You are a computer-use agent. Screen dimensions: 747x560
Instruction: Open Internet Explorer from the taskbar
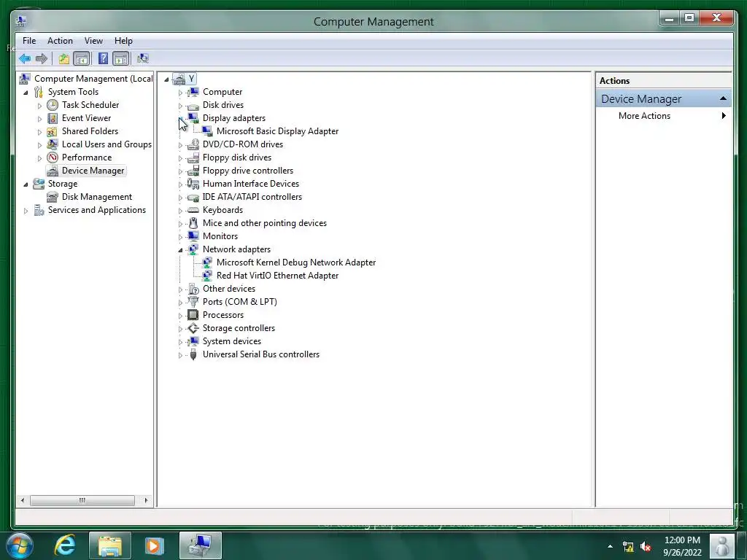pyautogui.click(x=65, y=545)
